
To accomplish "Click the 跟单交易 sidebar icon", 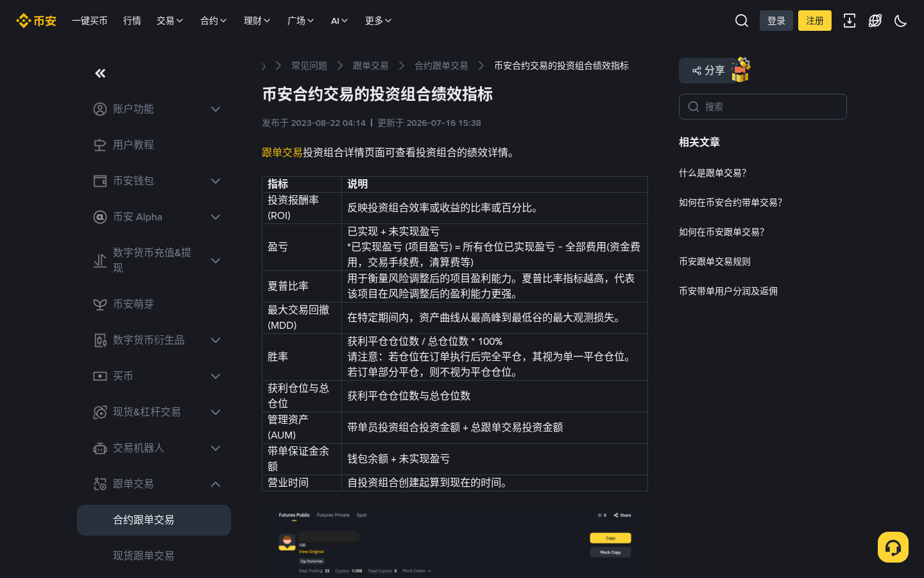I will [100, 484].
